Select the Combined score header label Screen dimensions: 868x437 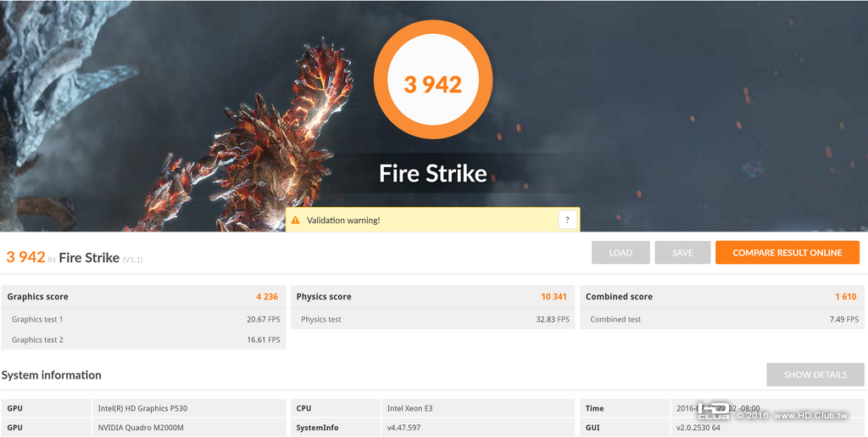pos(619,297)
